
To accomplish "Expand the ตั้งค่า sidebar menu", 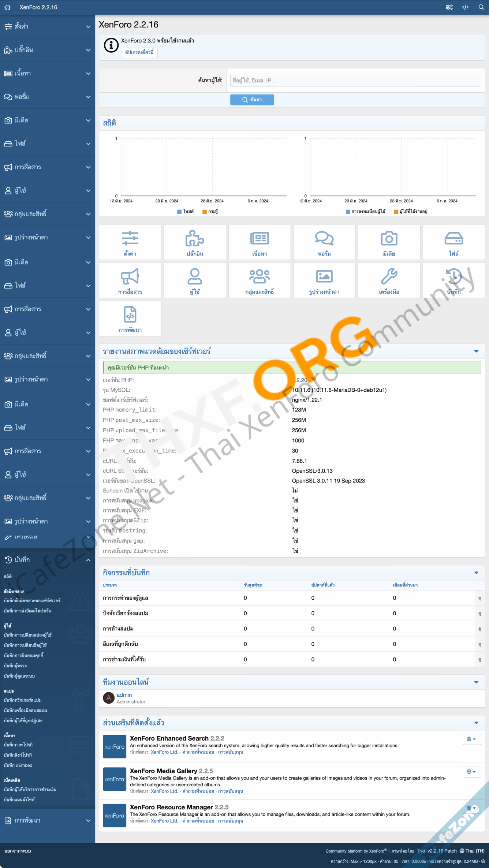I will click(48, 26).
